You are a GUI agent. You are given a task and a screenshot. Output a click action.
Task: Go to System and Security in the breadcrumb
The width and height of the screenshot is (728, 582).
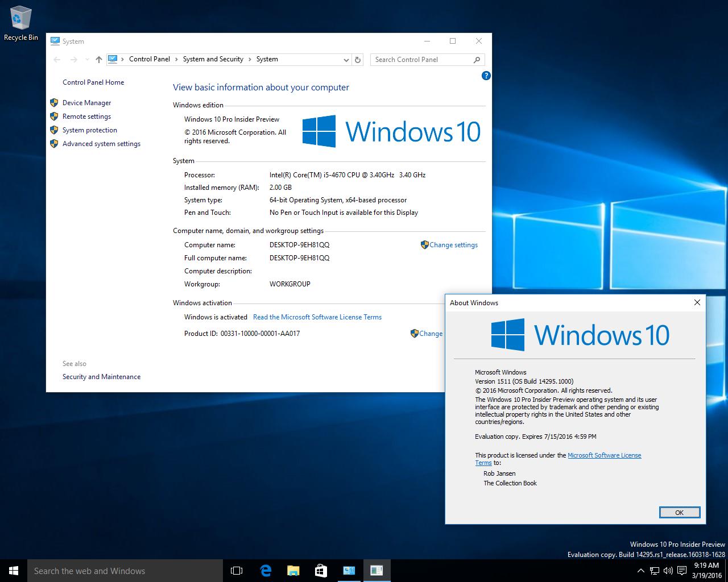pyautogui.click(x=213, y=59)
